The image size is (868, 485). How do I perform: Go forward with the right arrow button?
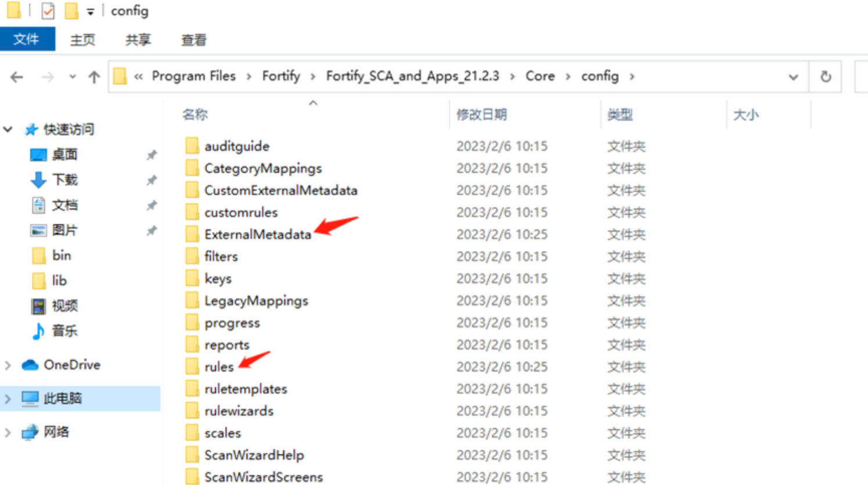[48, 77]
